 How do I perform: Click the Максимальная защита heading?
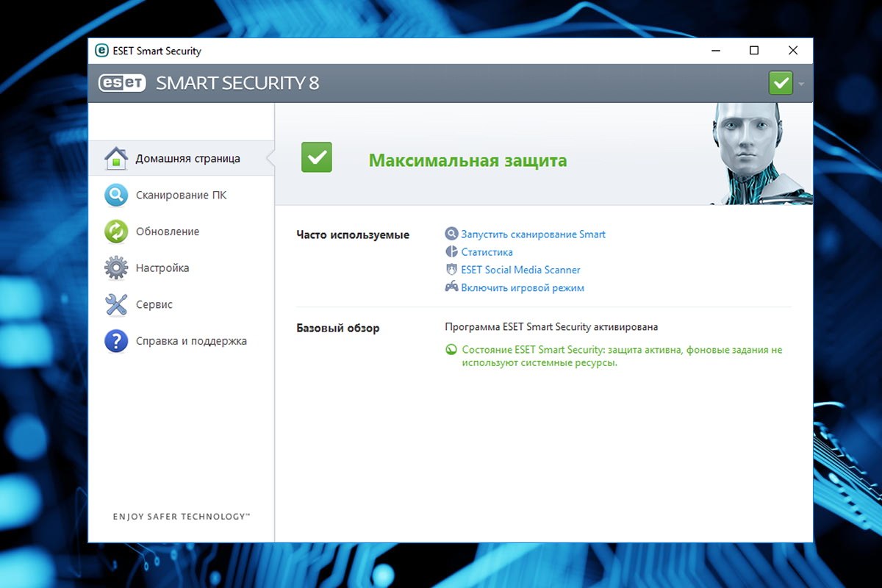468,160
